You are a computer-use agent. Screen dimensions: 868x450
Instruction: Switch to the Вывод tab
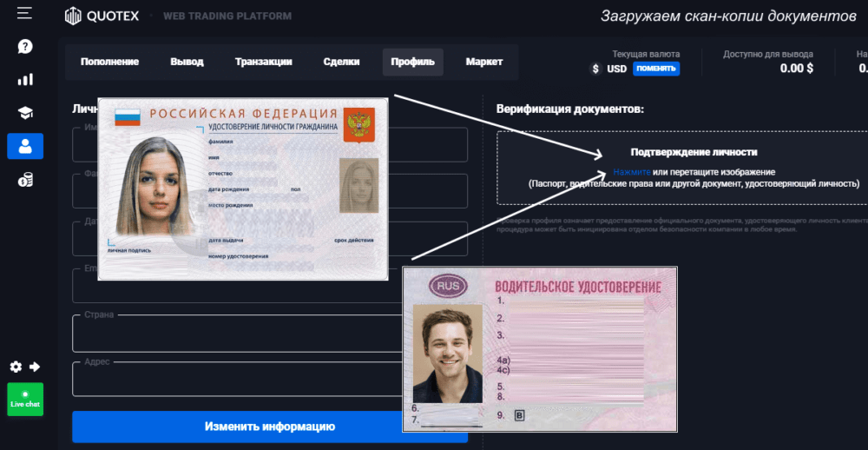click(187, 63)
